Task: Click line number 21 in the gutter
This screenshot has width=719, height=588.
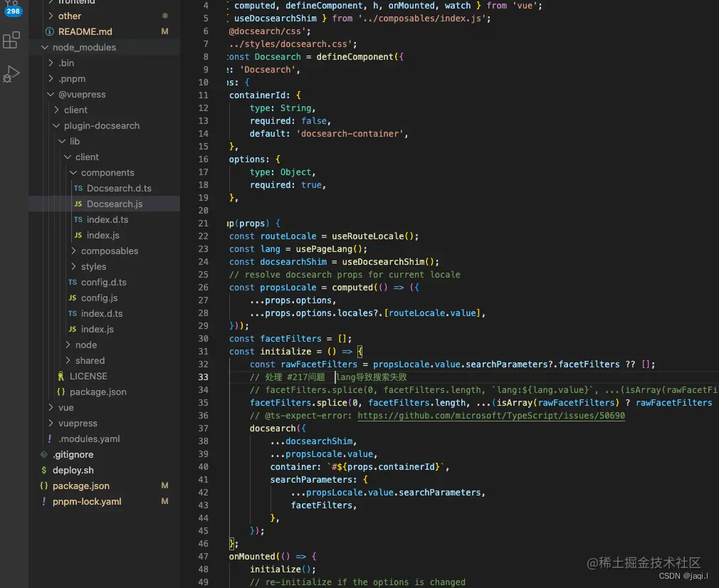Action: pyautogui.click(x=203, y=224)
